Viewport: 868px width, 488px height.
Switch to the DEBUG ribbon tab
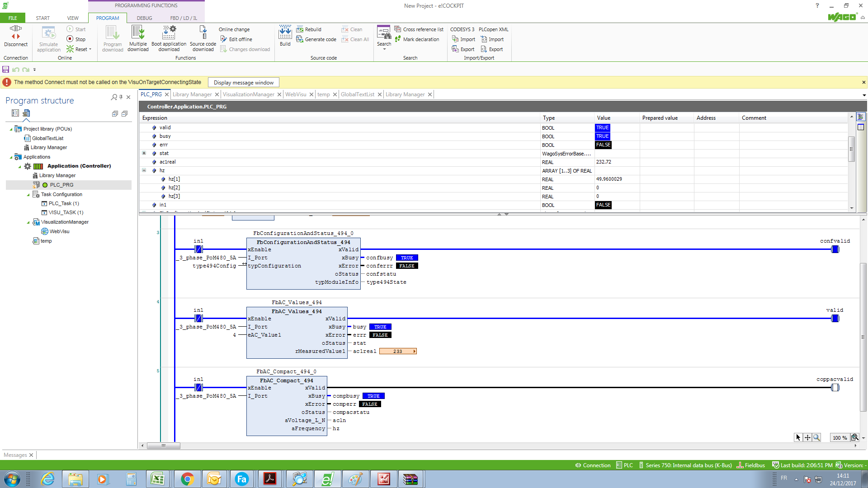pos(144,18)
